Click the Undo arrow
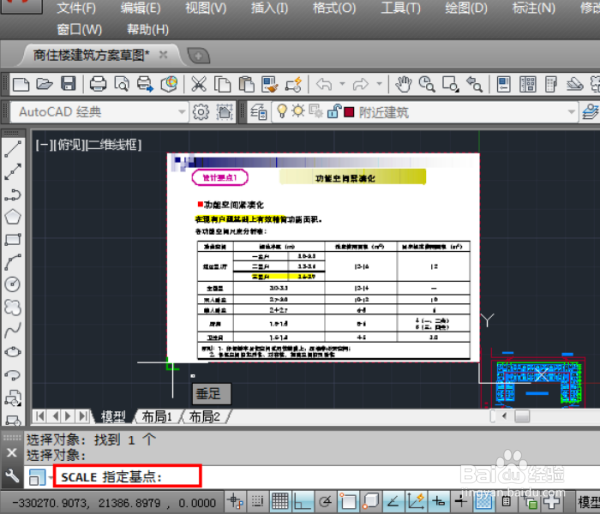 (324, 84)
